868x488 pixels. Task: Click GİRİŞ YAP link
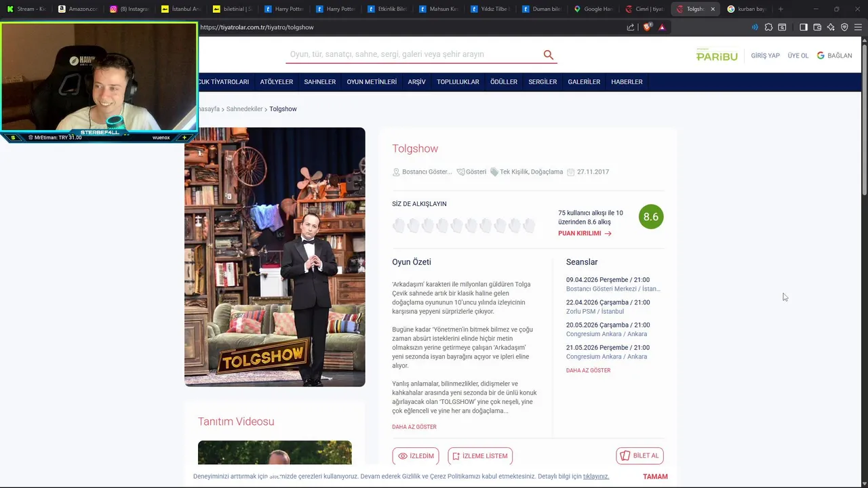click(765, 56)
